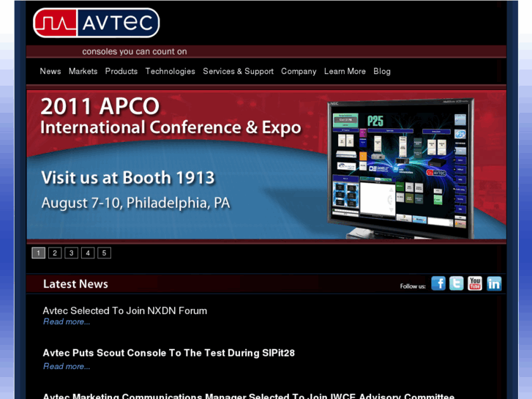Switch to banner slide 2
This screenshot has height=399, width=532.
[55, 253]
